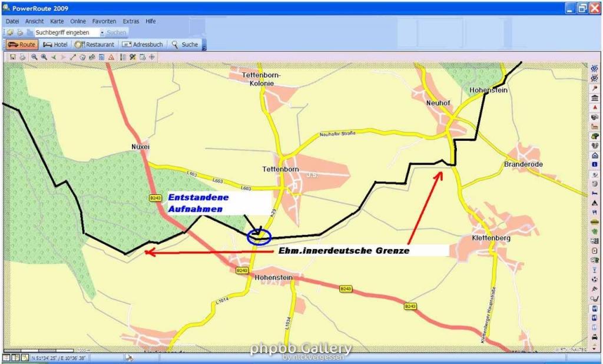Open the search term dropdown arrow
The height and width of the screenshot is (364, 603).
coord(102,33)
